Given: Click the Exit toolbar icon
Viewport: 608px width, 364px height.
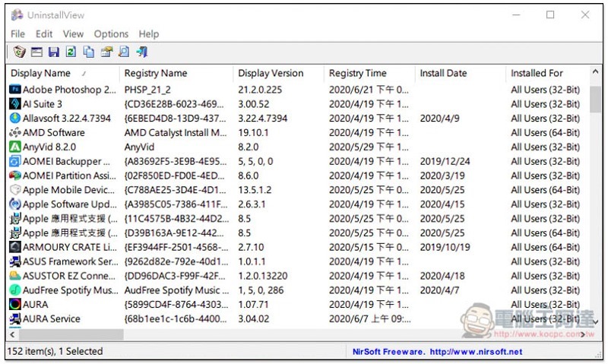Looking at the screenshot, I should click(142, 52).
